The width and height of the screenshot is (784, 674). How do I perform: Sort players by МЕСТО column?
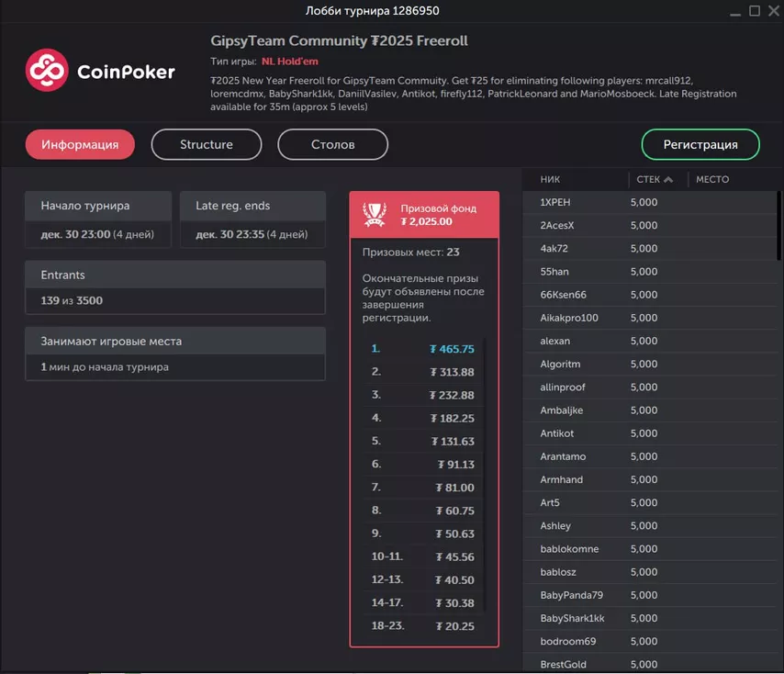712,179
